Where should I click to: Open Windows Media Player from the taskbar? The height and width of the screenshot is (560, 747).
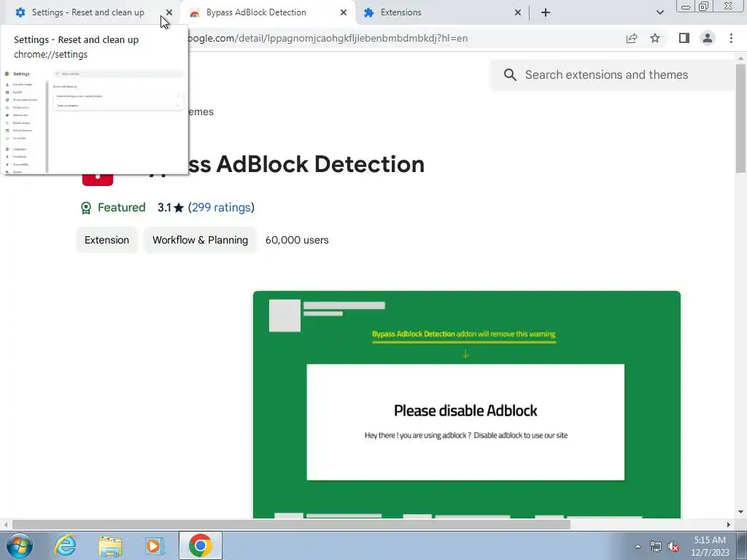[155, 545]
